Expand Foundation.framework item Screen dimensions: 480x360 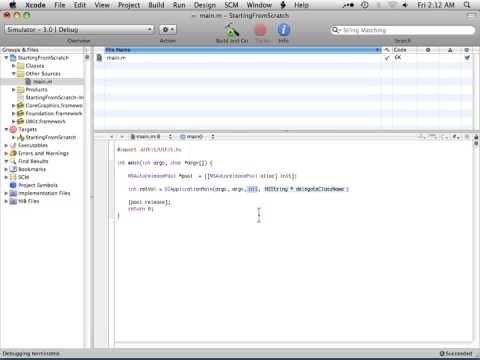click(x=14, y=114)
